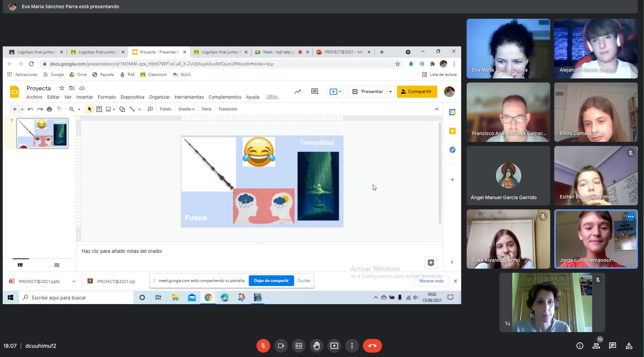
Task: Click the move-to-folder icon beside Proyecta
Action: coord(72,88)
